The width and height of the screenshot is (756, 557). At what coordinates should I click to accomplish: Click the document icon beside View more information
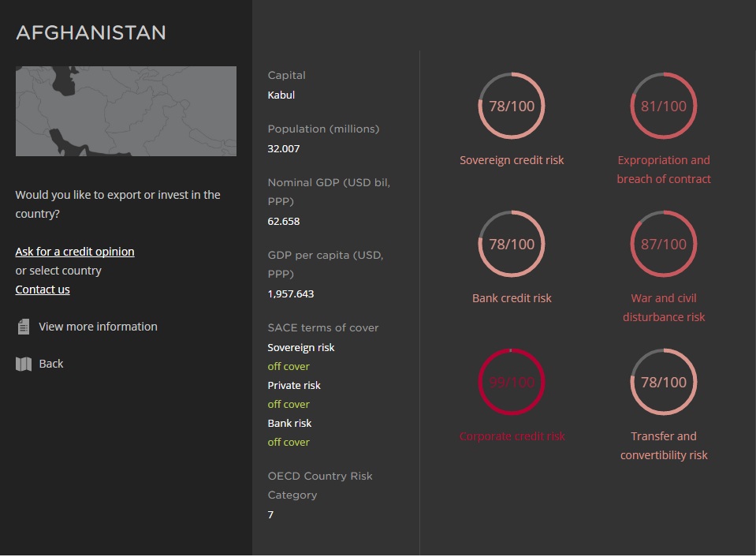point(24,327)
